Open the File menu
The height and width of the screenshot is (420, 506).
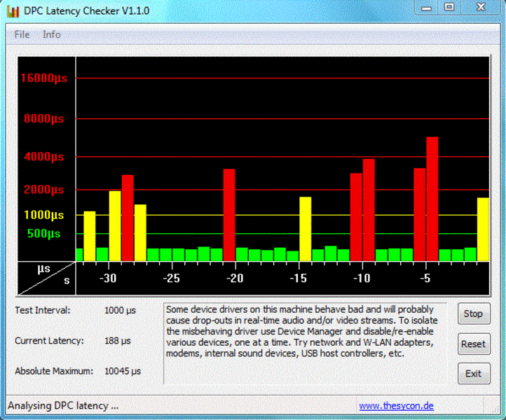pos(22,34)
